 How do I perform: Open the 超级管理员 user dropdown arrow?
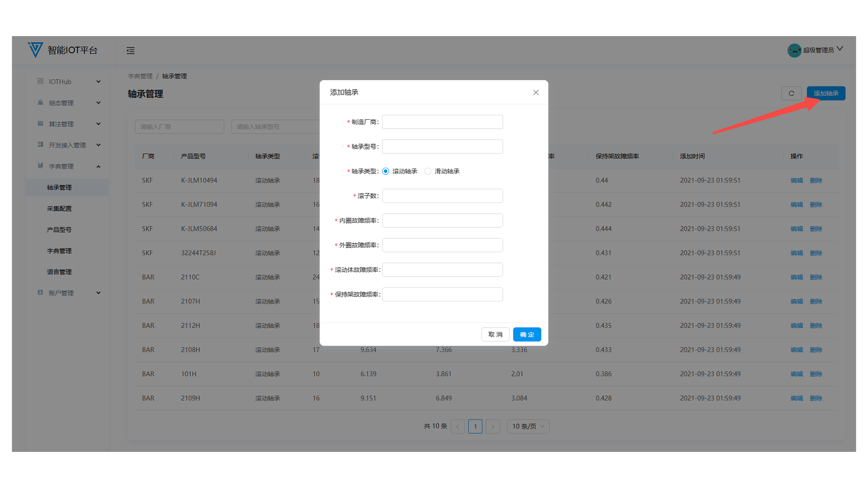[840, 49]
